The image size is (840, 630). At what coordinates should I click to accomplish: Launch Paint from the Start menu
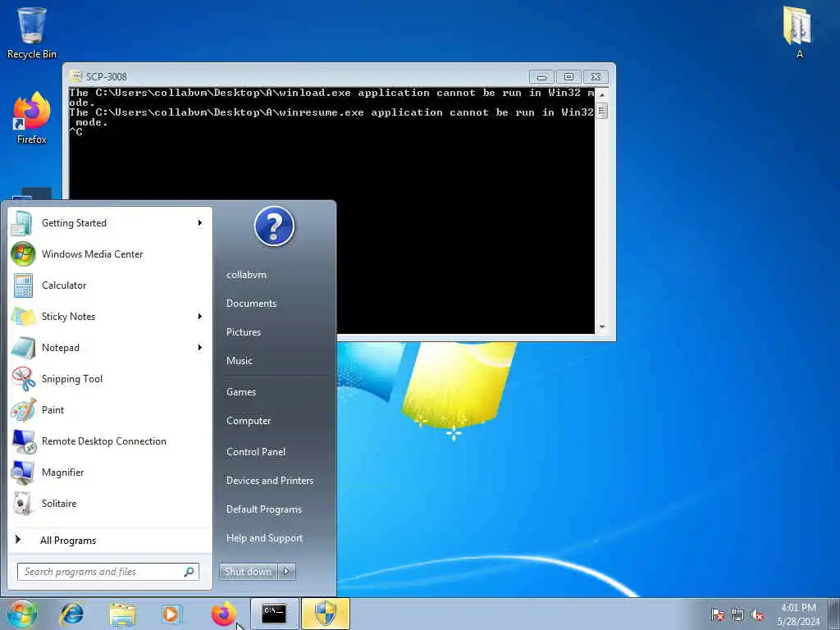coord(110,410)
